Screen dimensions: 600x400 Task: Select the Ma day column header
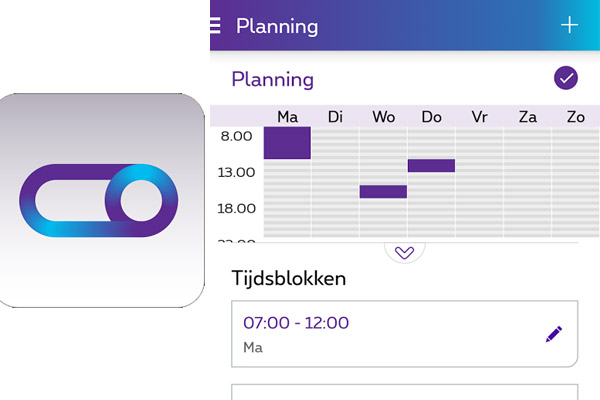pos(287,117)
